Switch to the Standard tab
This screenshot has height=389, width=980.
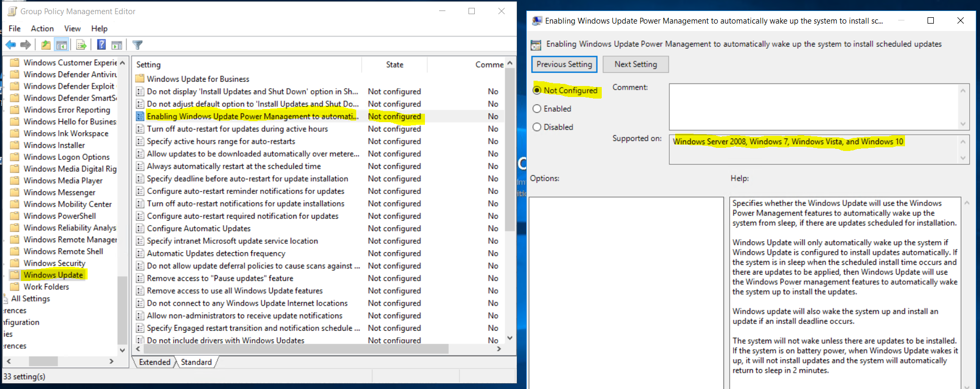197,362
